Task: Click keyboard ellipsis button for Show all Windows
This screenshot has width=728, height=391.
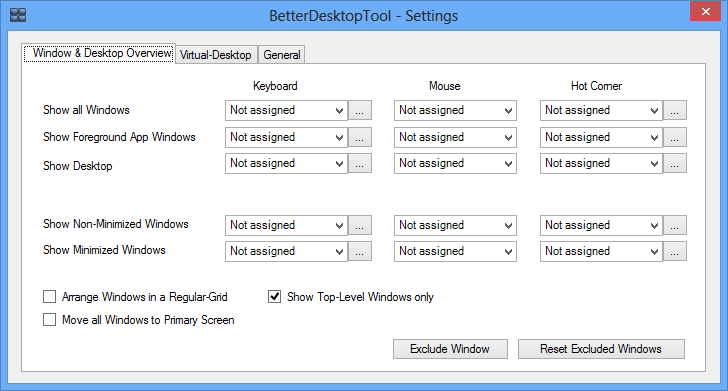Action: [x=360, y=111]
